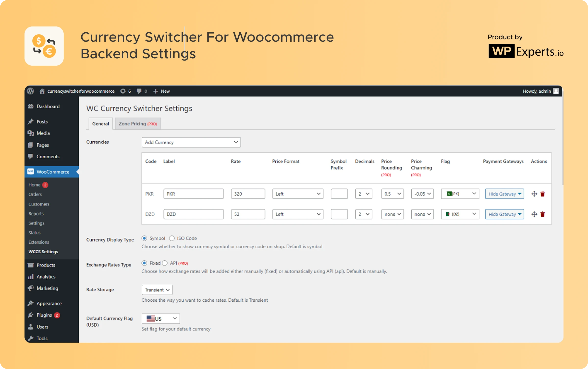This screenshot has width=588, height=369.
Task: Switch to the Zone Pricing tab
Action: [138, 124]
